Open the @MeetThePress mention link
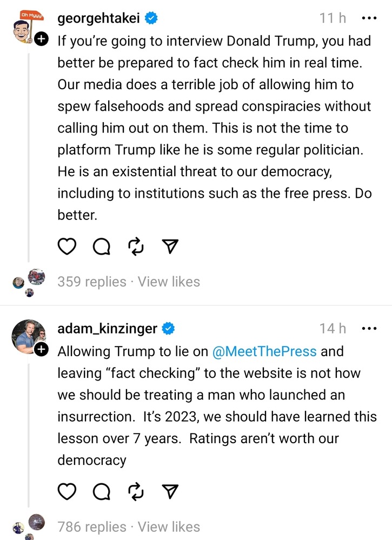Viewport: 392px width, 540px height. [x=264, y=351]
